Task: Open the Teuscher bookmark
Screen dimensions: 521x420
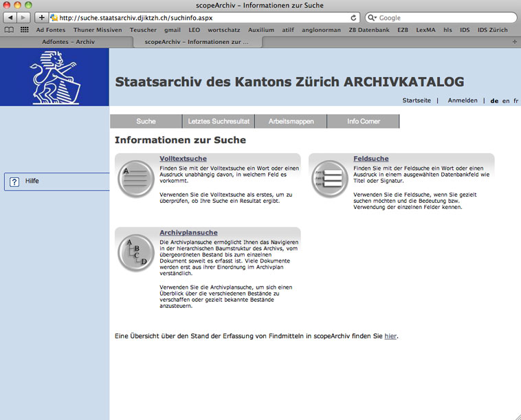Action: (143, 30)
